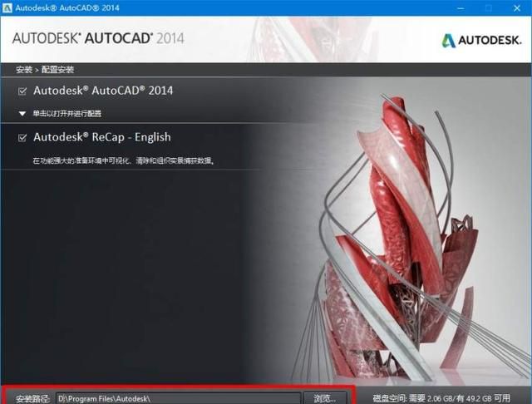The image size is (532, 404).
Task: Minimize the AutoCAD 2014 installer window
Action: (x=461, y=7)
